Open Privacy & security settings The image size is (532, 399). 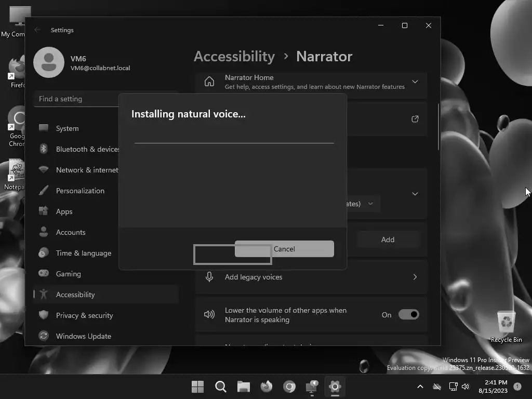(106, 315)
